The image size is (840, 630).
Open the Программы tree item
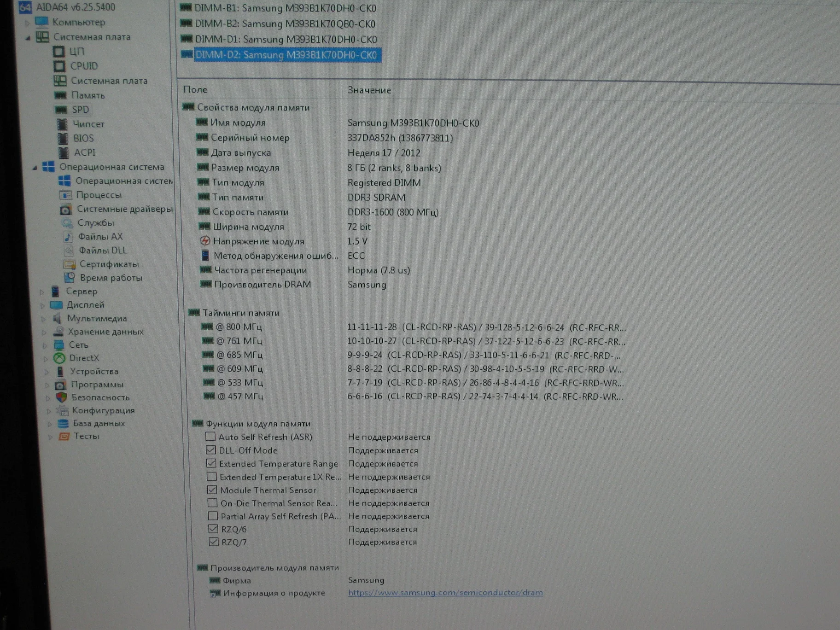click(97, 384)
